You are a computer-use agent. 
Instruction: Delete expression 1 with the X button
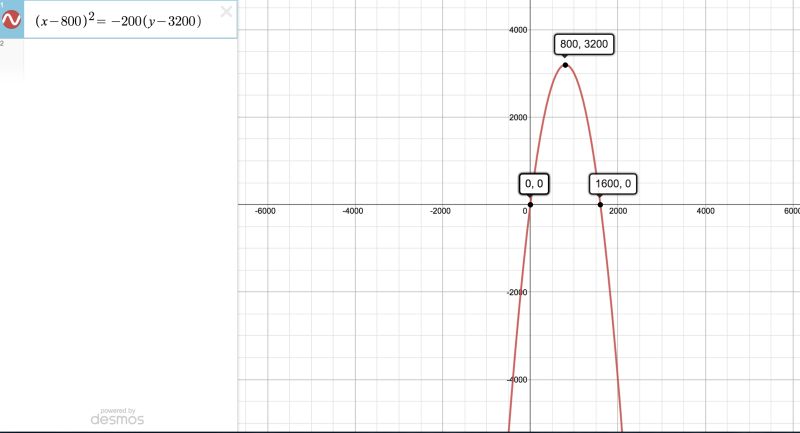226,11
